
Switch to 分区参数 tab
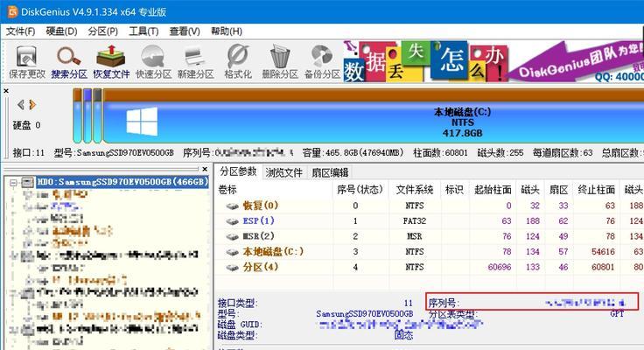238,171
